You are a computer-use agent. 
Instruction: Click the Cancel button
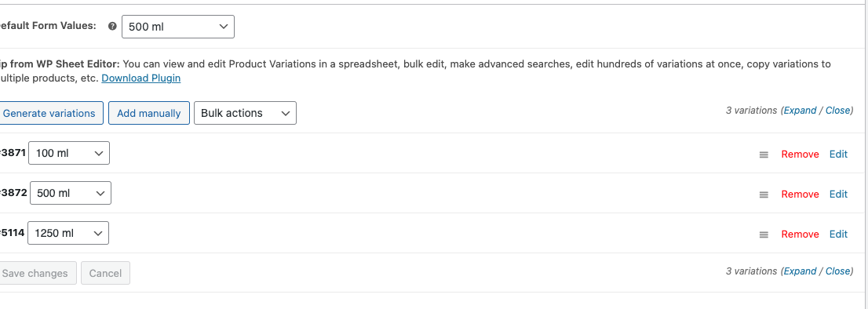(105, 273)
